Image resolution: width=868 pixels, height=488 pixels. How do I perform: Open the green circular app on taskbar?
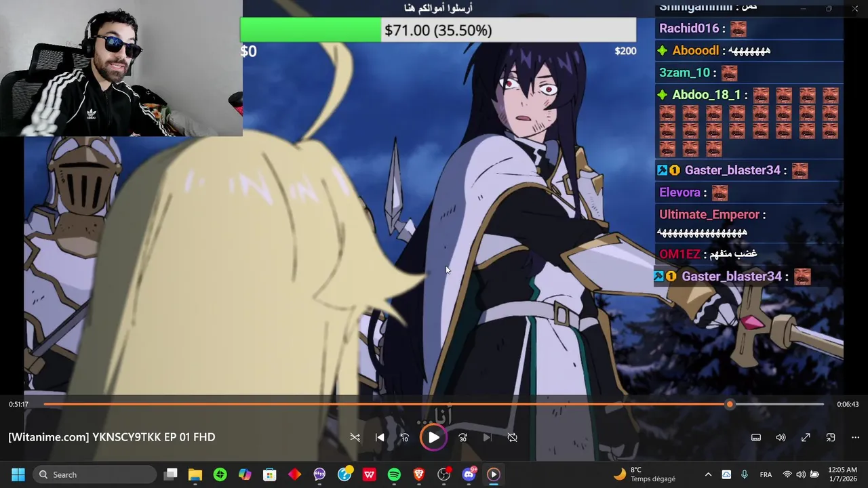pos(220,474)
